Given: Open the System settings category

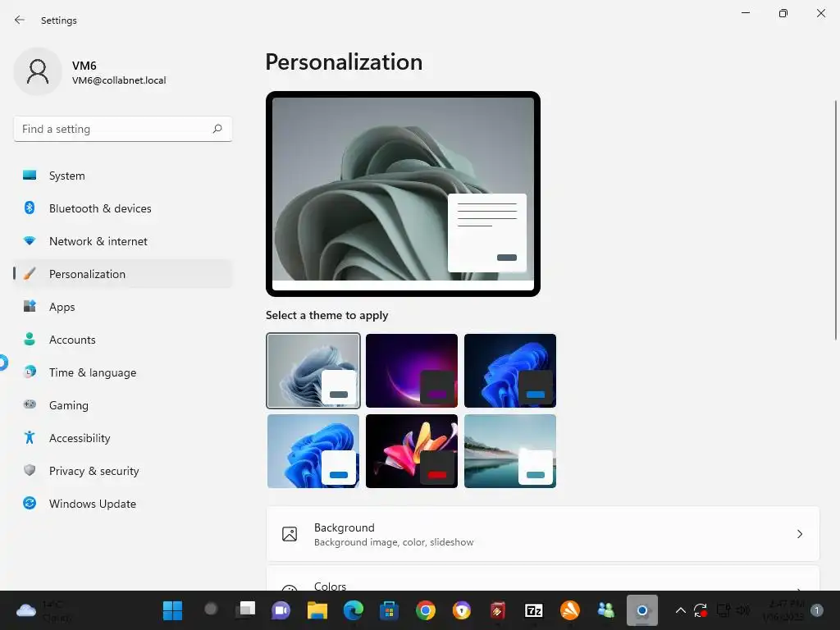Looking at the screenshot, I should pos(123,176).
